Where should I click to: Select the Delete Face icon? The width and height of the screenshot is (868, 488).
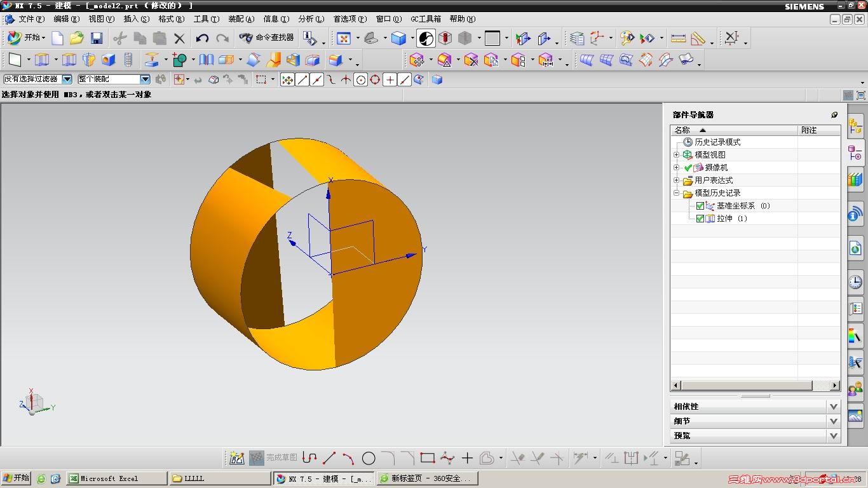click(x=471, y=60)
